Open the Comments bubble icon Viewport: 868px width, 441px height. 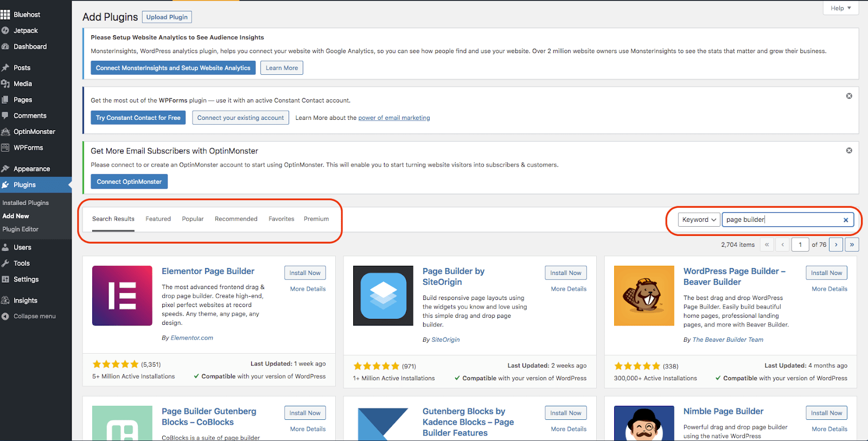coord(5,116)
